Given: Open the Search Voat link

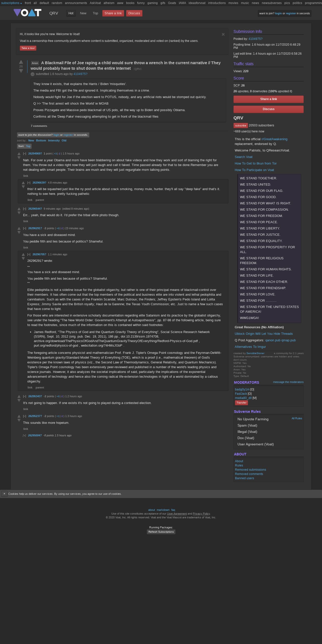Looking at the screenshot, I should (244, 157).
